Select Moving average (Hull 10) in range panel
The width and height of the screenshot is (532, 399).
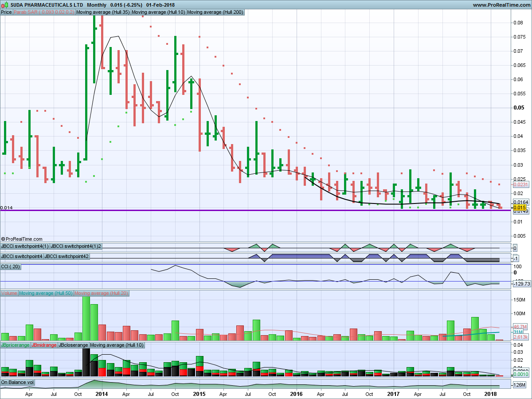[117, 345]
